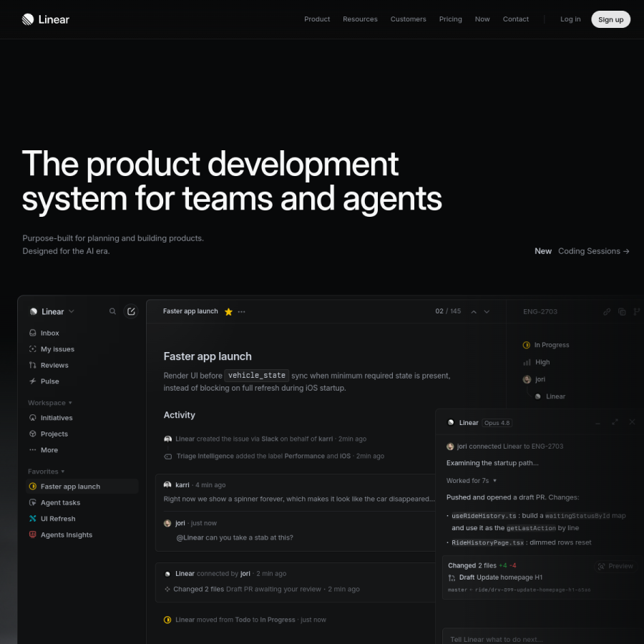This screenshot has height=644, width=644.
Task: Click the compose new issue icon
Action: click(x=131, y=311)
